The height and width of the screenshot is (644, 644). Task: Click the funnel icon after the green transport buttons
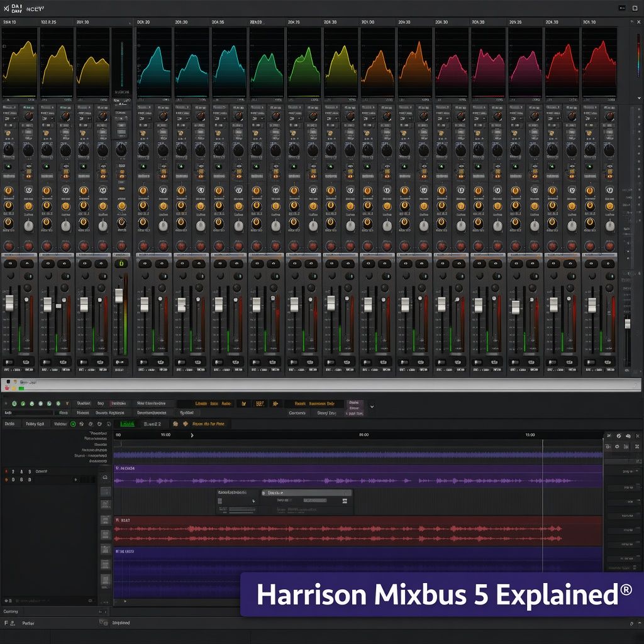pos(67,404)
